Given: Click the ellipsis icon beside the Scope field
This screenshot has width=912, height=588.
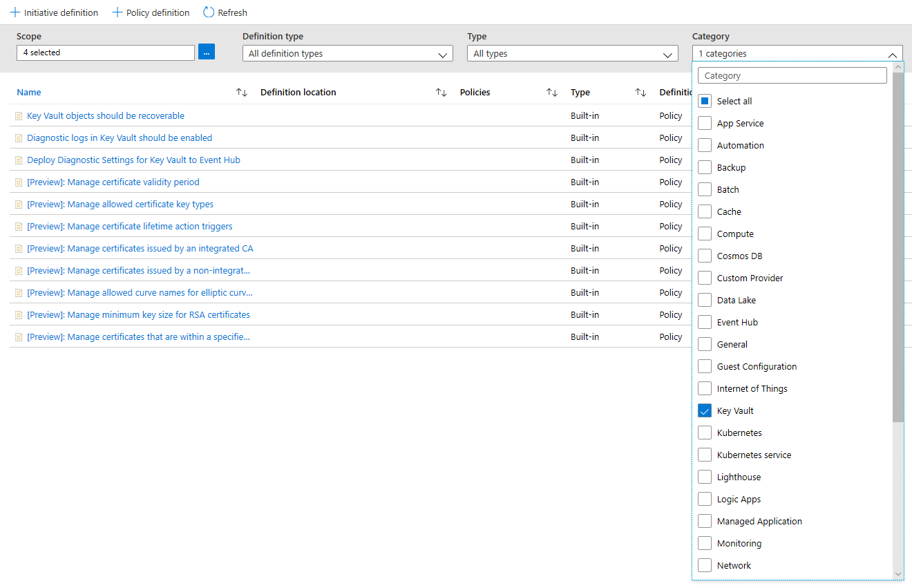Looking at the screenshot, I should (x=206, y=52).
